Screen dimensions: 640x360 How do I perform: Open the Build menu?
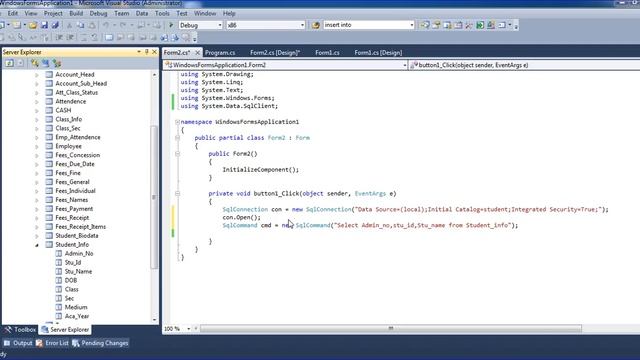click(76, 13)
